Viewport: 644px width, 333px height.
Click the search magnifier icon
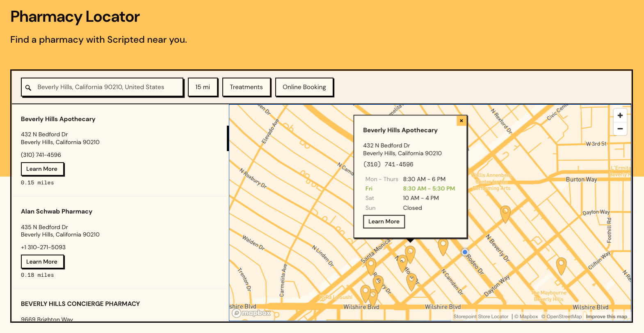(28, 87)
